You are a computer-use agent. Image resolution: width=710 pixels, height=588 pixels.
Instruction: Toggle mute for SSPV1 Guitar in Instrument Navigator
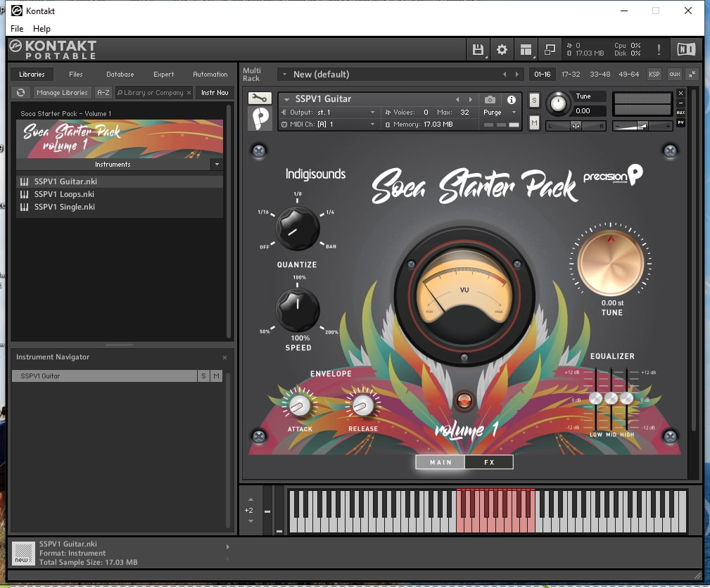[x=217, y=376]
